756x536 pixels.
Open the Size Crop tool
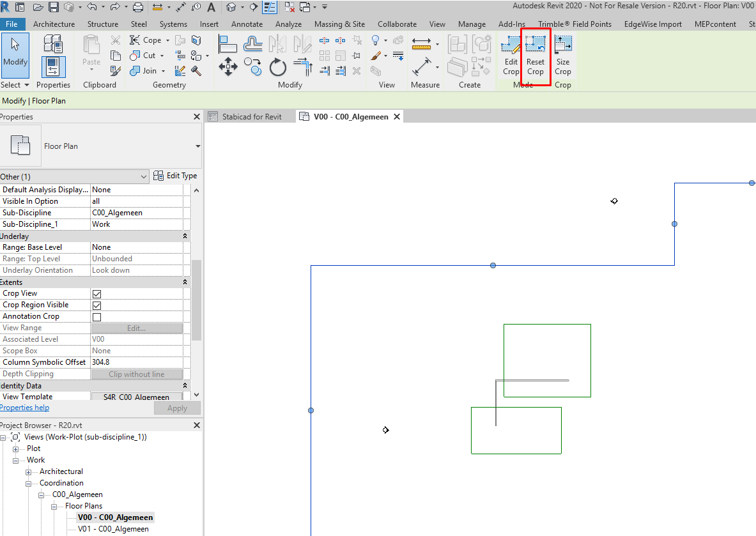click(562, 56)
